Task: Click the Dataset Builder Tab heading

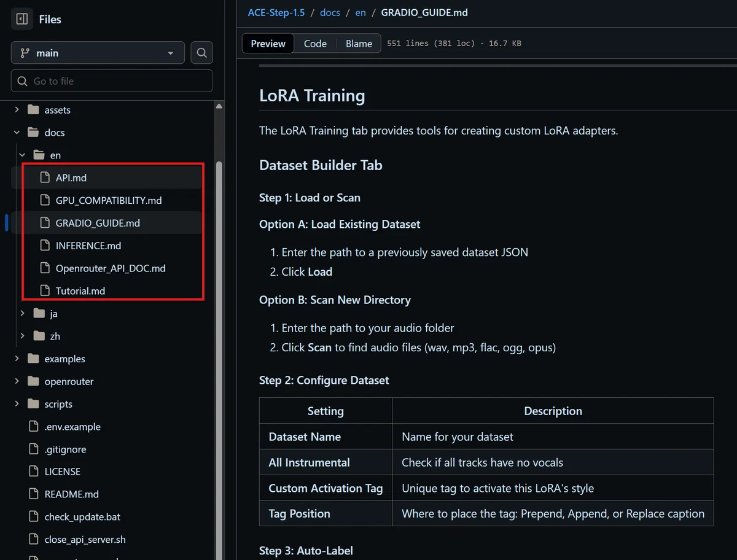Action: [321, 165]
